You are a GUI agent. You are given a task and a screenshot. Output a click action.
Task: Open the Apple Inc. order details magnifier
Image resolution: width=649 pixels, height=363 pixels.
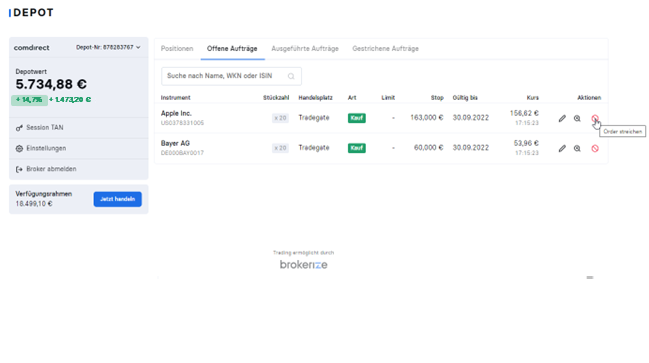point(577,118)
